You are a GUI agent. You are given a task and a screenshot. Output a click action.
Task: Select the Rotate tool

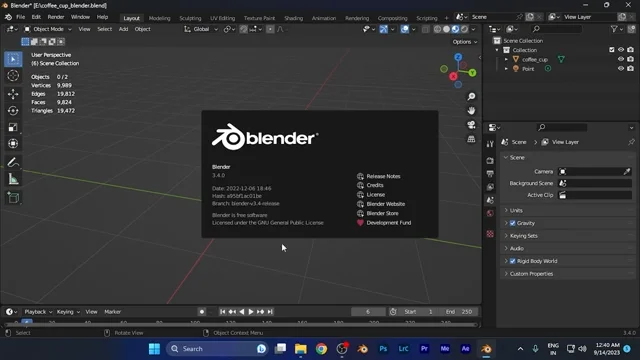[x=13, y=111]
